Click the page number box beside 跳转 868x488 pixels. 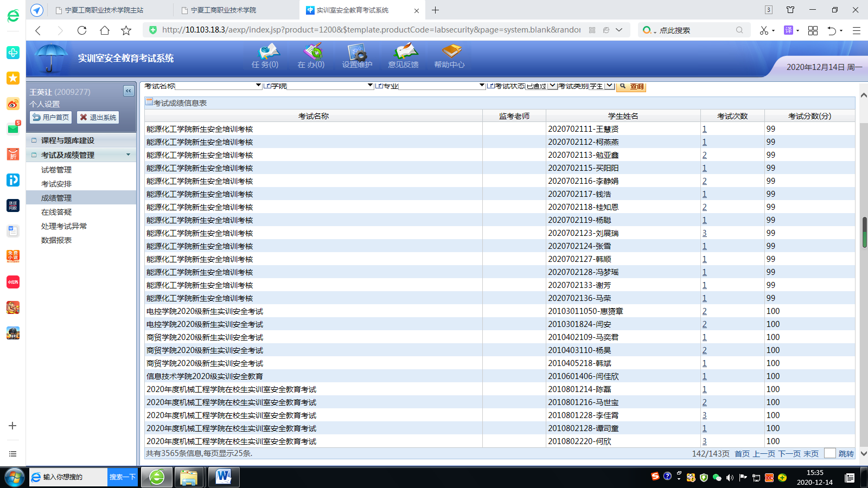[829, 453]
